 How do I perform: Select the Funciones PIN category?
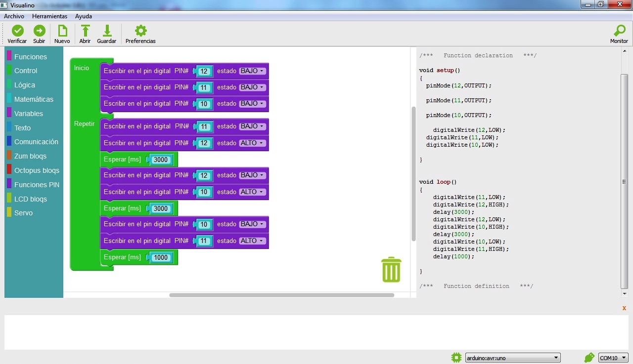tap(37, 185)
